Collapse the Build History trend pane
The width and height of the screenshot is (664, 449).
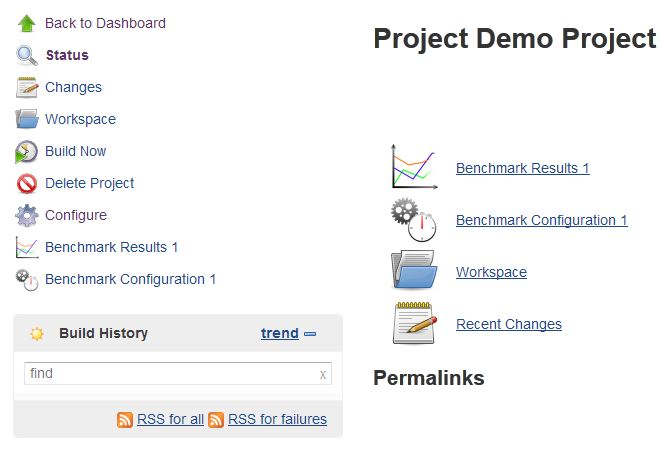tap(310, 334)
